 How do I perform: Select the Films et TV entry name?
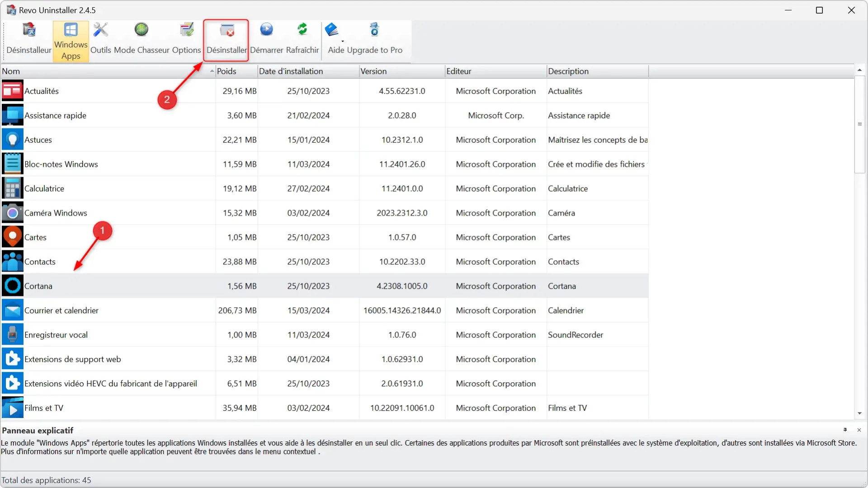[44, 408]
